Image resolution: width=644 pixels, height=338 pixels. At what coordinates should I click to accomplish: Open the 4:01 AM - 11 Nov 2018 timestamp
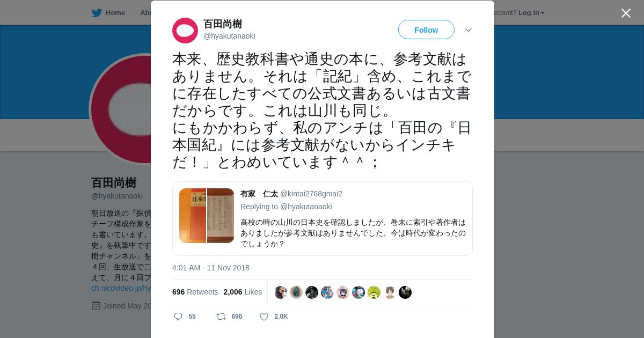[211, 268]
